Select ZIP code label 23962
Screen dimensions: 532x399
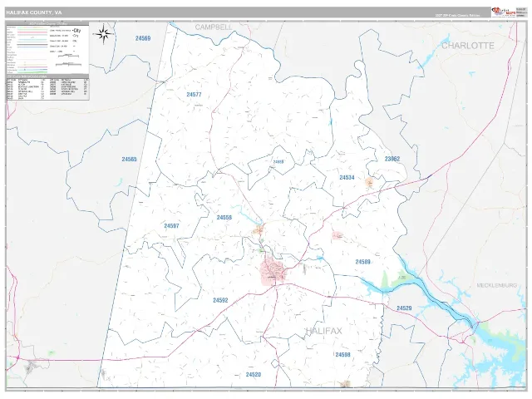pyautogui.click(x=392, y=159)
